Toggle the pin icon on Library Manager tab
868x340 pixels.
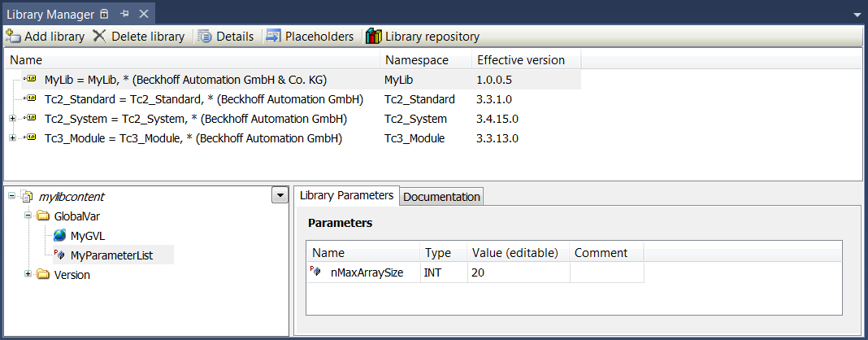click(x=124, y=13)
